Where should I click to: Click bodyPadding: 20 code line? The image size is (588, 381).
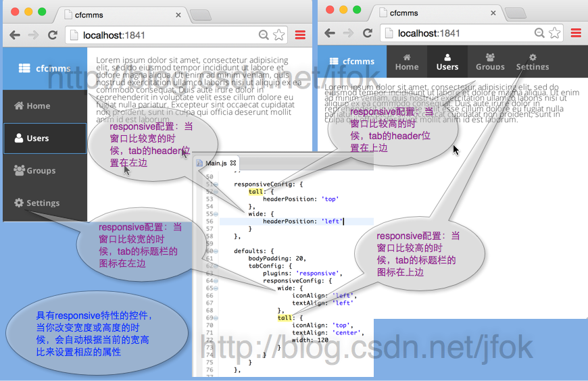coord(277,258)
